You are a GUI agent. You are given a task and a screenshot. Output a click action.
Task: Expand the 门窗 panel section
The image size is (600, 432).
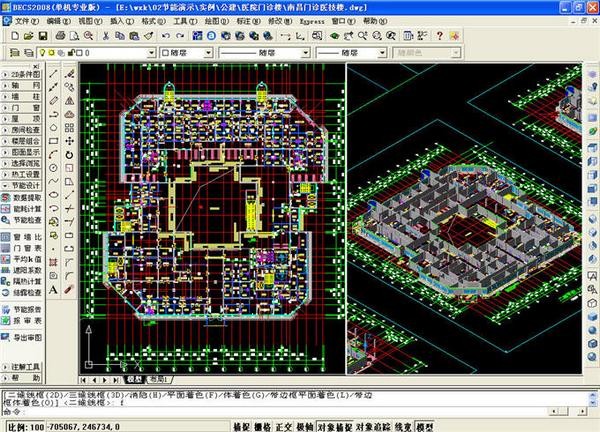(22, 108)
